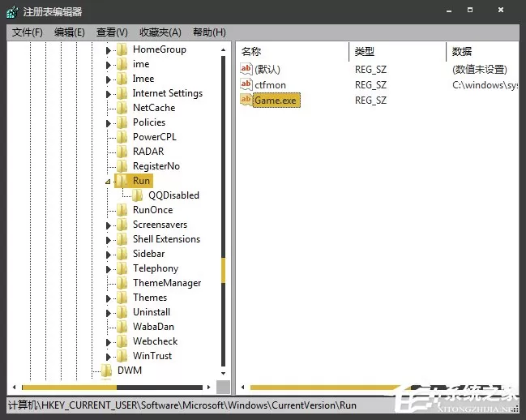Screen dimensions: 526x420
Task: Click the (数值未设置) data cell
Action: (x=479, y=70)
